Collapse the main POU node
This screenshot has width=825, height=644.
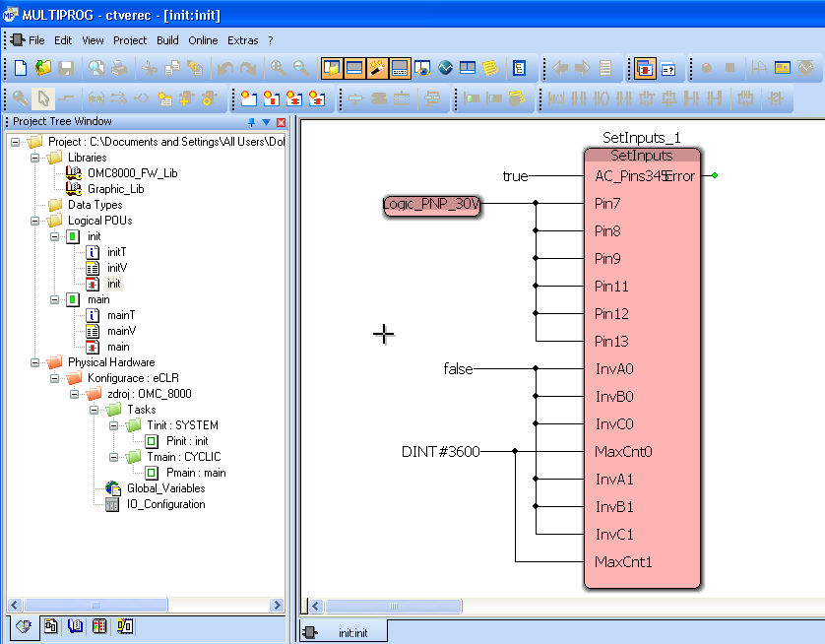[55, 300]
